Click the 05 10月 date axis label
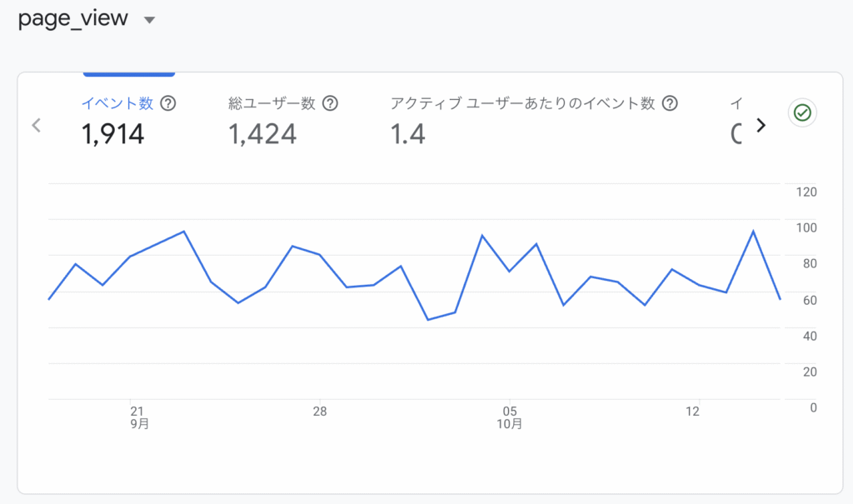Screen dimensions: 853x504 click(x=510, y=417)
